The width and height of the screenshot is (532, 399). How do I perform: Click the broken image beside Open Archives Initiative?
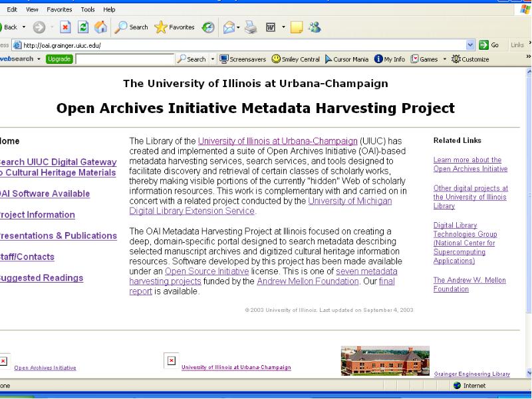[x=3, y=361]
